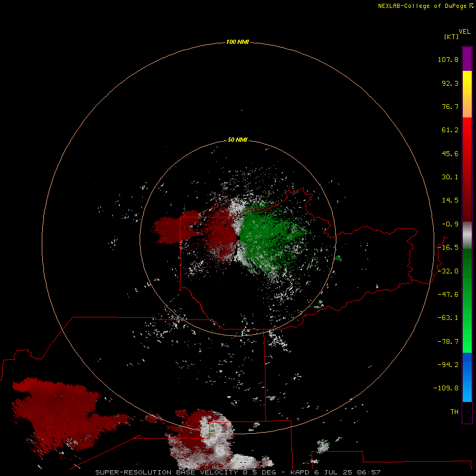
Task: Click the gray near-zero segment of color bar
Action: coord(467,235)
